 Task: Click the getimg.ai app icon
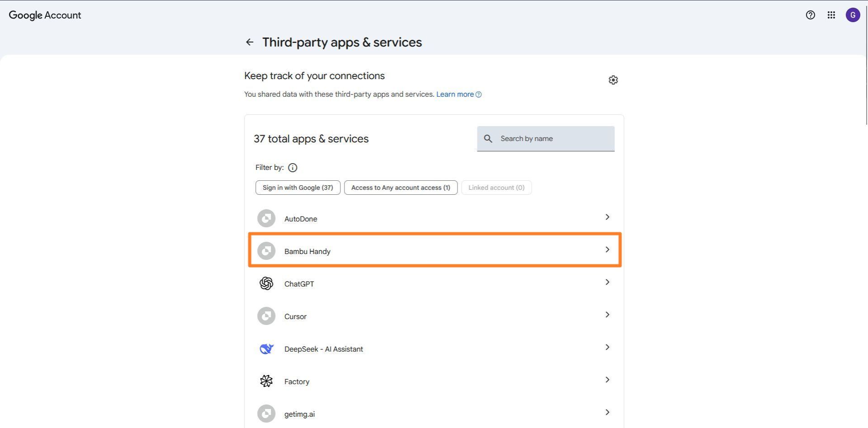coord(266,413)
